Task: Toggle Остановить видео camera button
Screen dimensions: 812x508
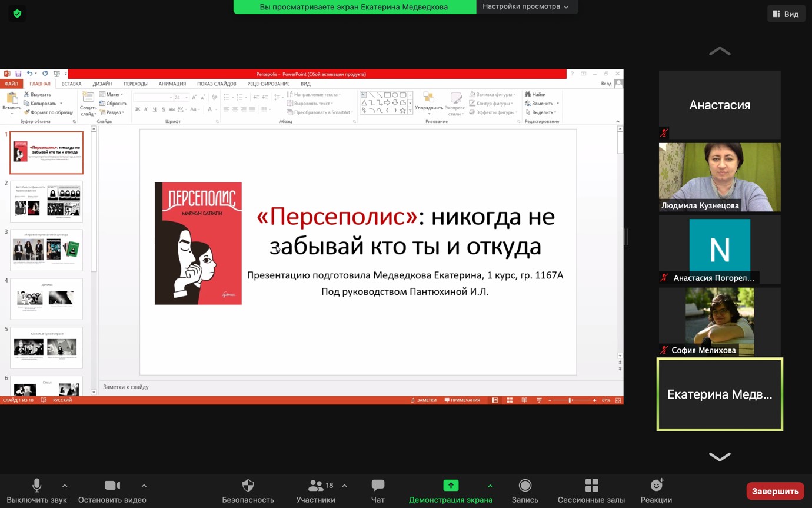Action: (x=112, y=491)
